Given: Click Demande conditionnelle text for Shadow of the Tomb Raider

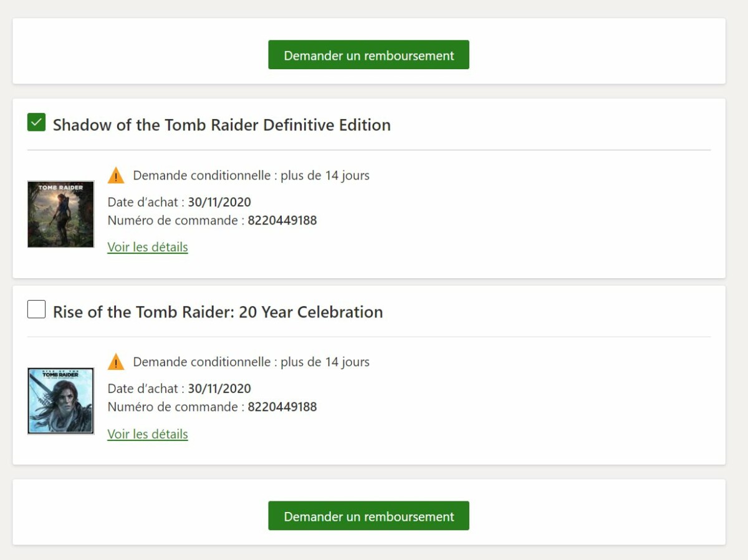Looking at the screenshot, I should pos(251,175).
